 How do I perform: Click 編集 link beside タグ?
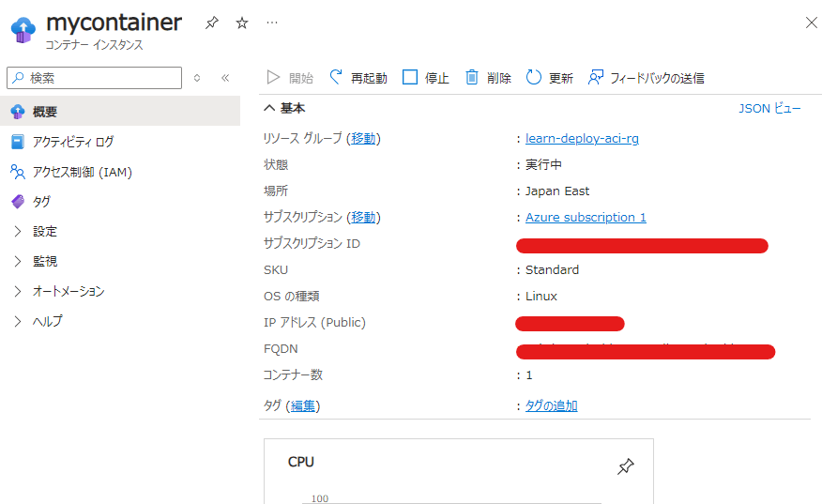point(303,405)
